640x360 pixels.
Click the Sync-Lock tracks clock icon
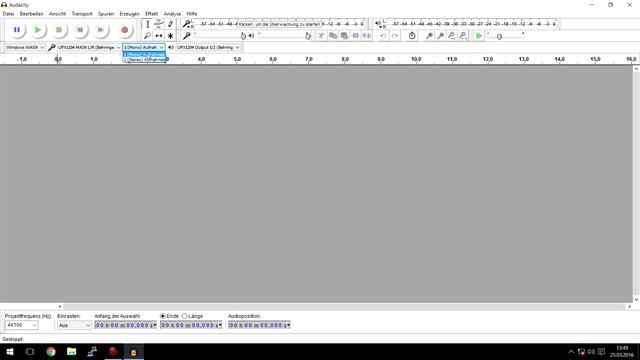tap(412, 36)
